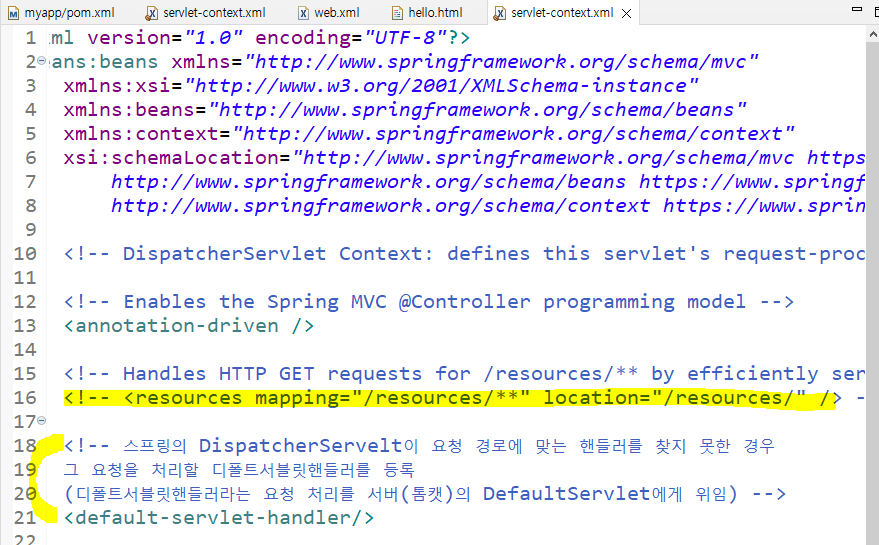Image resolution: width=879 pixels, height=545 pixels.
Task: Click line number 21 in the gutter
Action: [25, 518]
